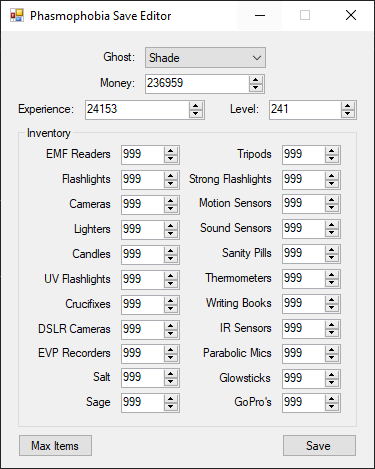Open the Ghost type dropdown
The width and height of the screenshot is (375, 469).
click(x=205, y=58)
